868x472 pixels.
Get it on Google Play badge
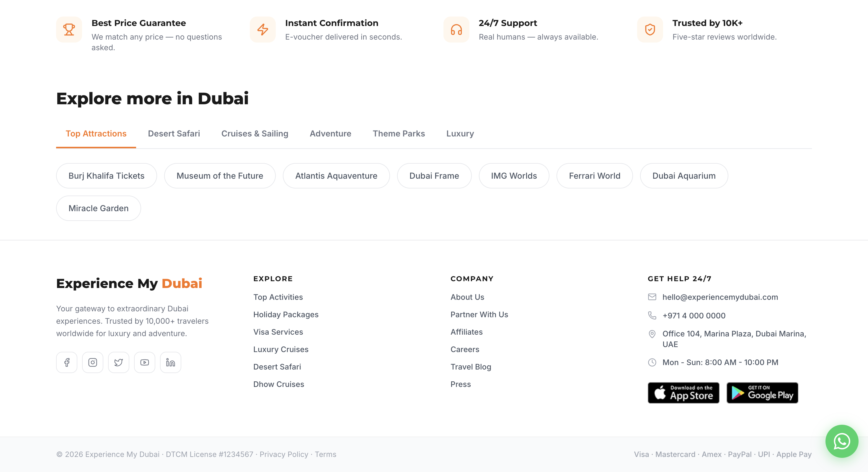(x=762, y=393)
